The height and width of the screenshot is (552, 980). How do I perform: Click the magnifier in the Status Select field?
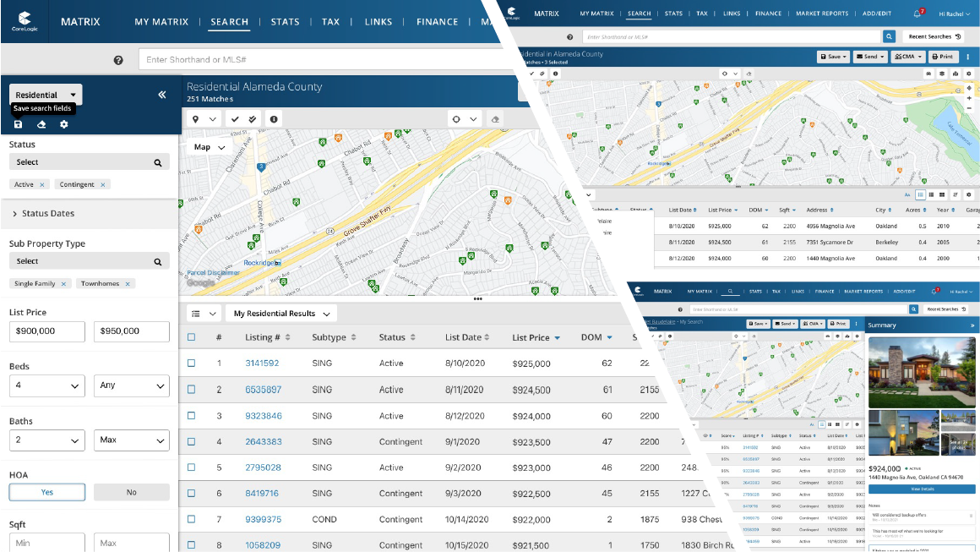pyautogui.click(x=157, y=162)
